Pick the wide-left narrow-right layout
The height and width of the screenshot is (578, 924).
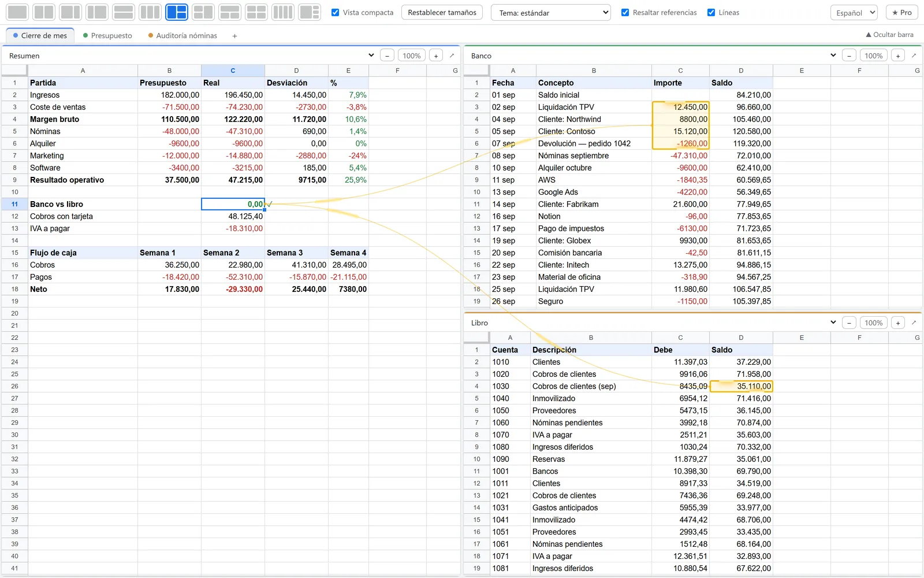pos(70,12)
